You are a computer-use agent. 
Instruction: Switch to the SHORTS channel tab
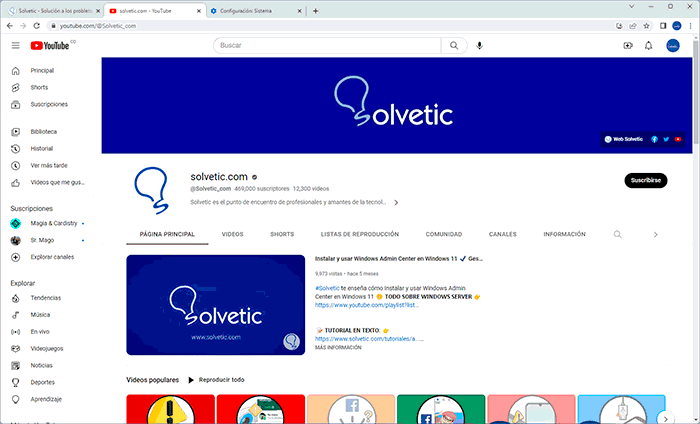282,234
